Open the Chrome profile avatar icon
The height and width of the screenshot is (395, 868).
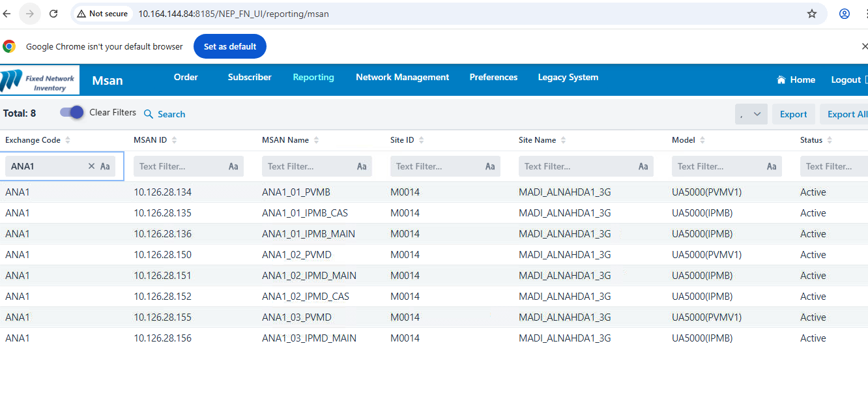coord(844,14)
